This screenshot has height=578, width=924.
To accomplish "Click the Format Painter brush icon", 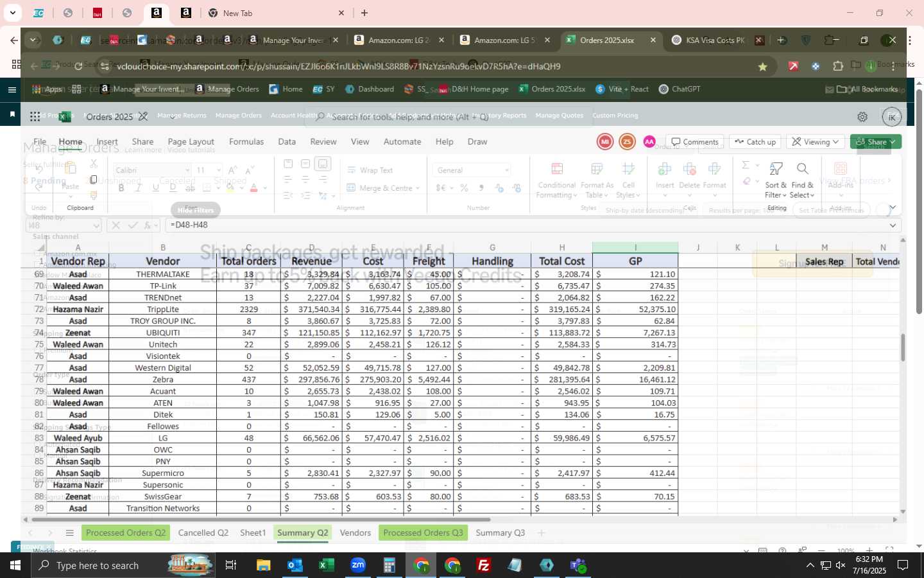I will (x=94, y=195).
